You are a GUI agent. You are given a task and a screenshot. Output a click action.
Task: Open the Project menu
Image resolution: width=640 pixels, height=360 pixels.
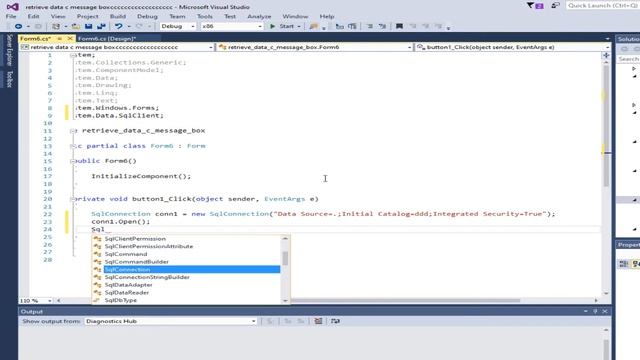[x=87, y=16]
